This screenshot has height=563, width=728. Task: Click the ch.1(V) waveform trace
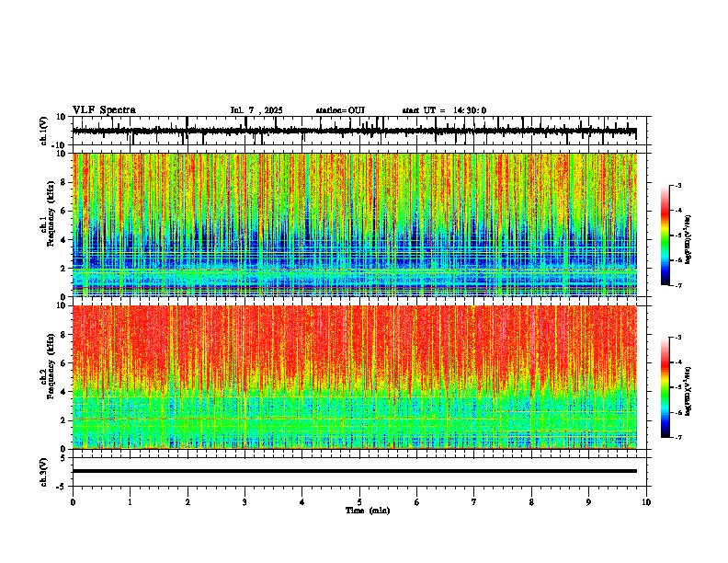tap(355, 131)
